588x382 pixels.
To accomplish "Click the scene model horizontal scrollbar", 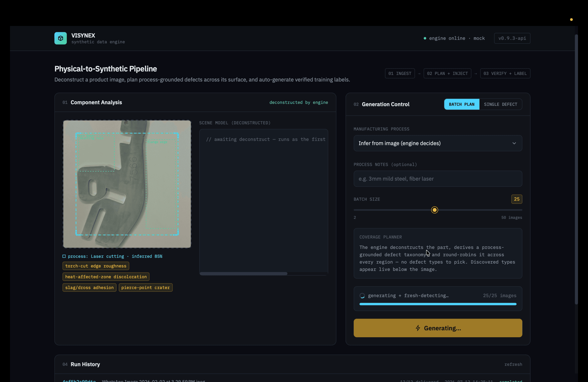I will point(243,274).
